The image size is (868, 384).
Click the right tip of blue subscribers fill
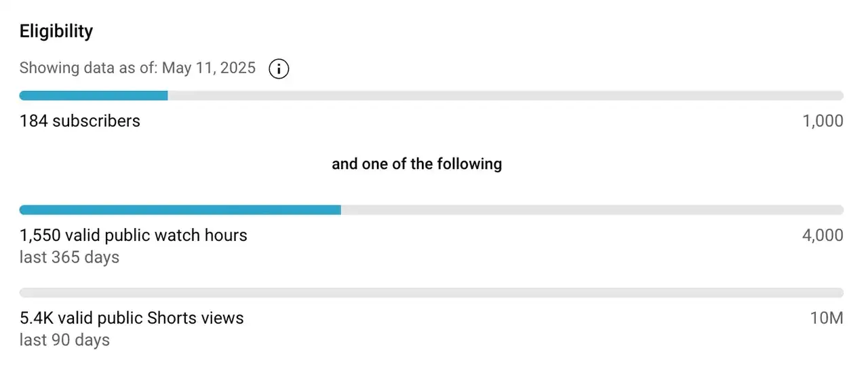pos(166,96)
